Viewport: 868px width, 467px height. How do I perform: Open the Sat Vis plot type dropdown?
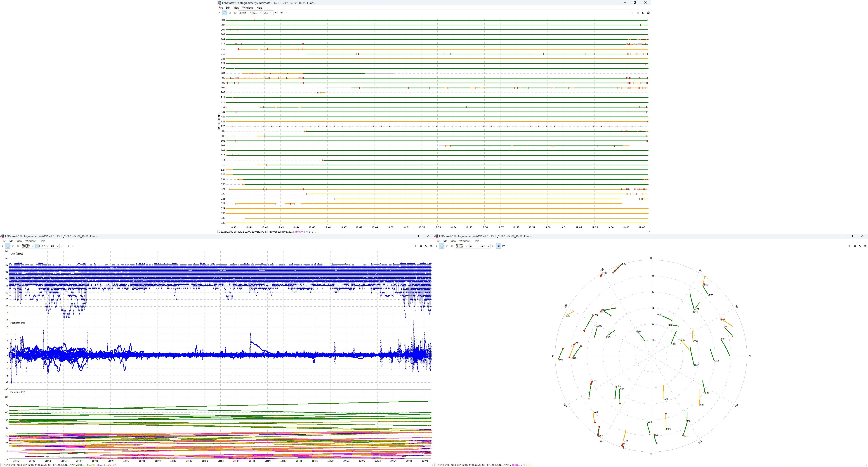245,13
